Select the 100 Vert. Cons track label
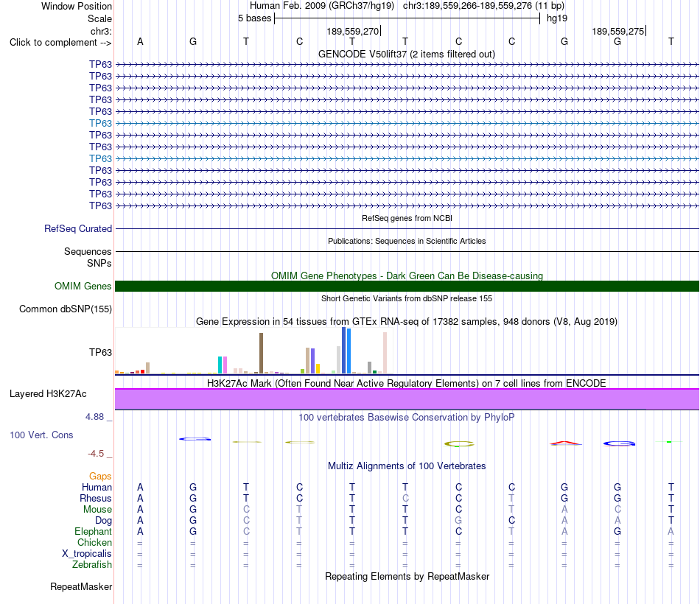The height and width of the screenshot is (604, 700). 41,435
